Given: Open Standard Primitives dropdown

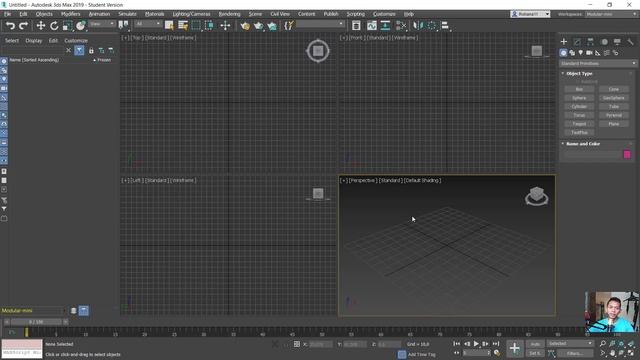Looking at the screenshot, I should [x=598, y=64].
